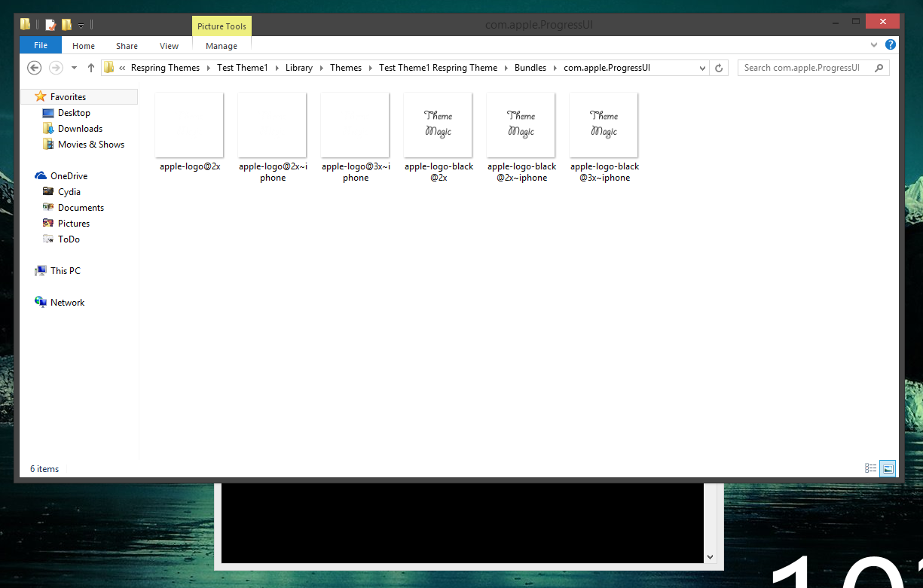Expand the arrow right after Bundles breadcrumb
This screenshot has height=588, width=923.
[x=555, y=68]
